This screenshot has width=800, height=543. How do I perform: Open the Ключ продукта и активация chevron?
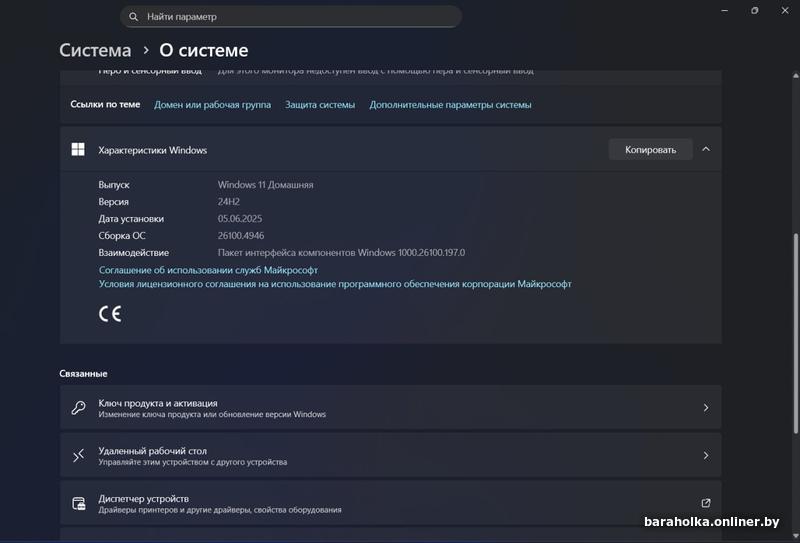point(705,408)
